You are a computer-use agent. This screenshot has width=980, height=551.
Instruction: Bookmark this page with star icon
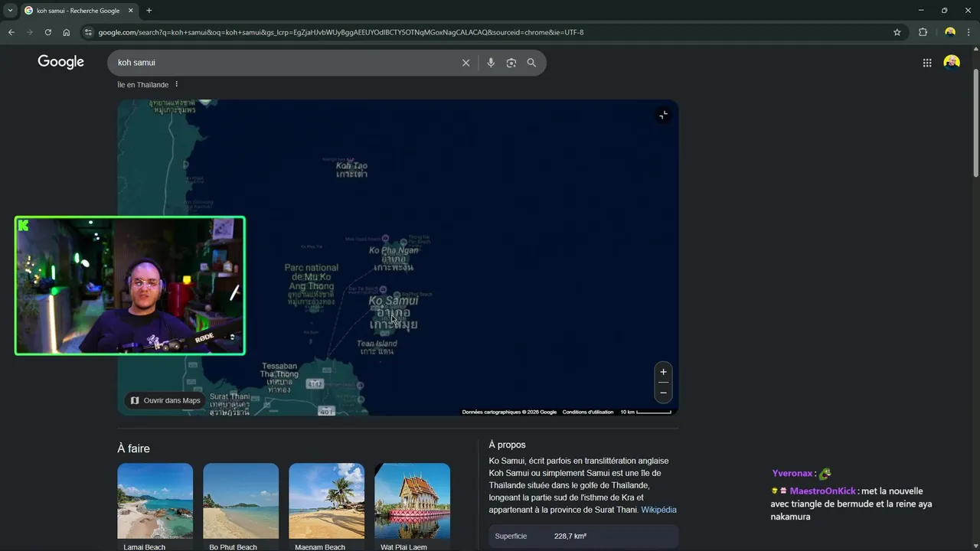tap(897, 32)
